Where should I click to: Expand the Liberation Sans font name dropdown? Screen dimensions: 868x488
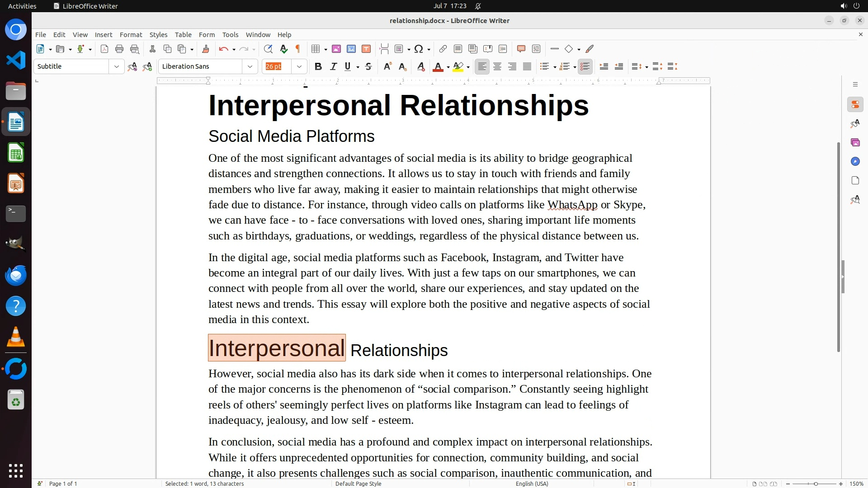coord(250,66)
